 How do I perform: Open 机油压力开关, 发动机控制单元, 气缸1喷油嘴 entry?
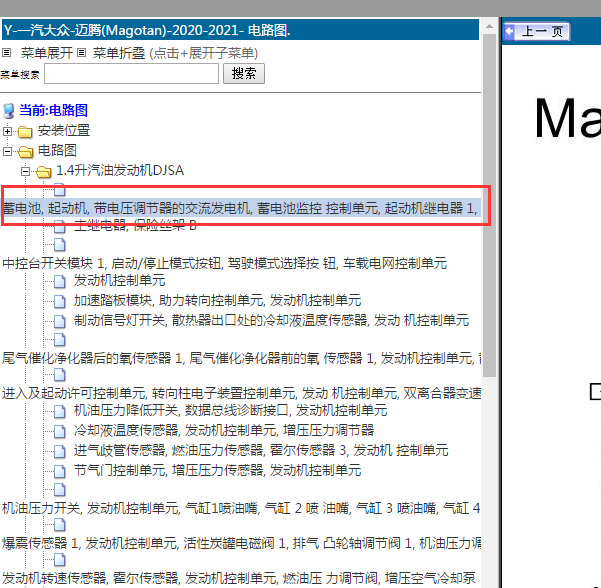coord(241,508)
